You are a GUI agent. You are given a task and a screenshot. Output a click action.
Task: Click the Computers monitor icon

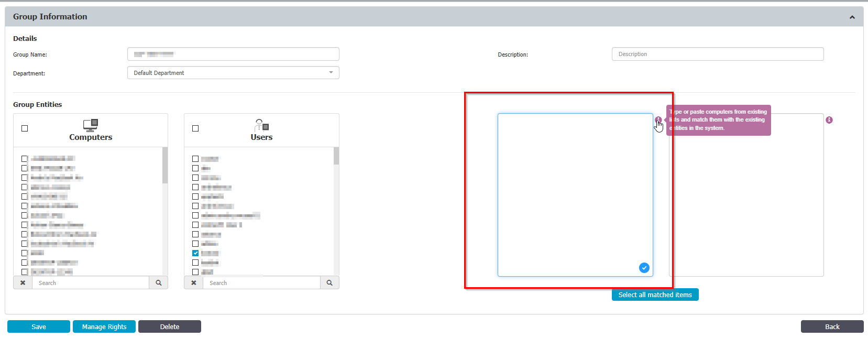[x=91, y=125]
